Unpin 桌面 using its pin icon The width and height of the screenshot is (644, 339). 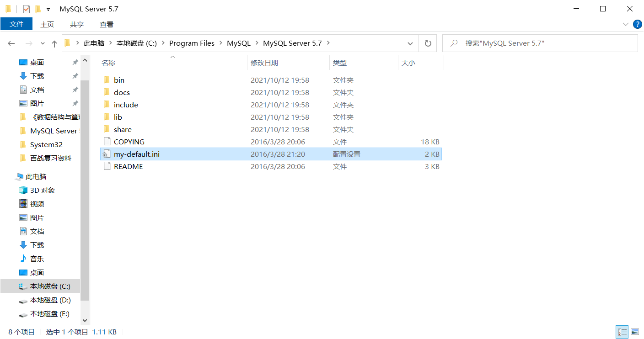75,63
